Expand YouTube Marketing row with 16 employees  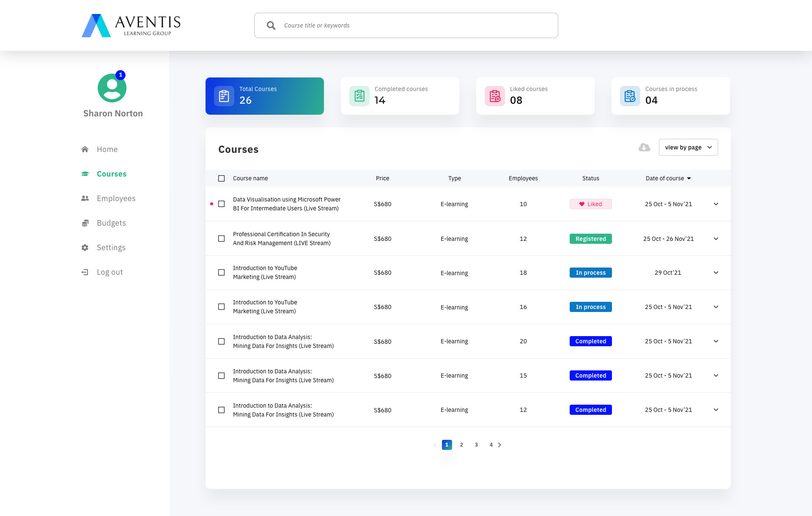(716, 307)
